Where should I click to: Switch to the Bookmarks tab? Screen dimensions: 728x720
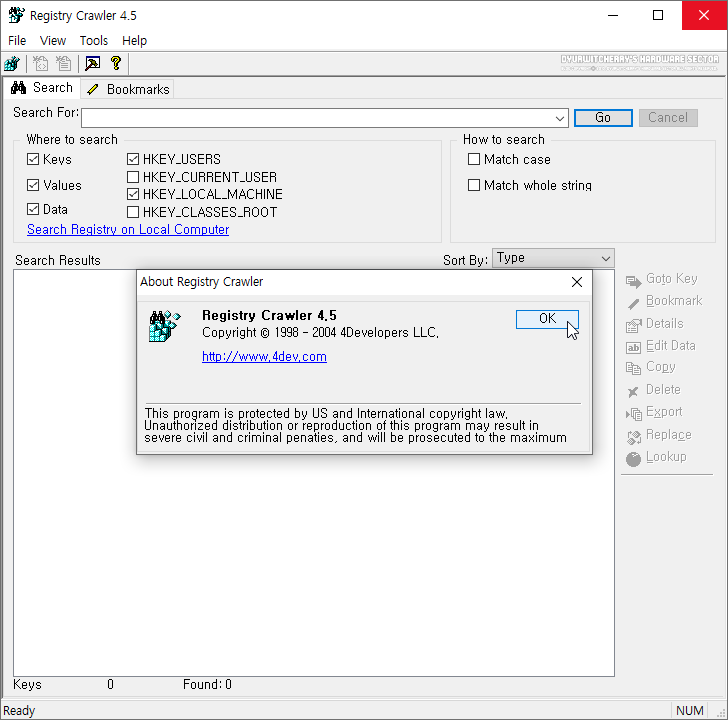pyautogui.click(x=128, y=89)
